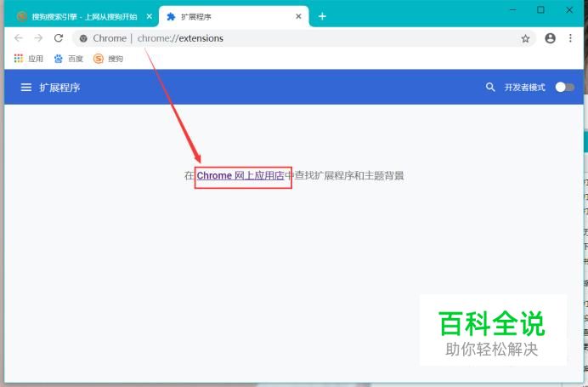Minimize the Chrome window
The image size is (588, 387).
(x=512, y=9)
